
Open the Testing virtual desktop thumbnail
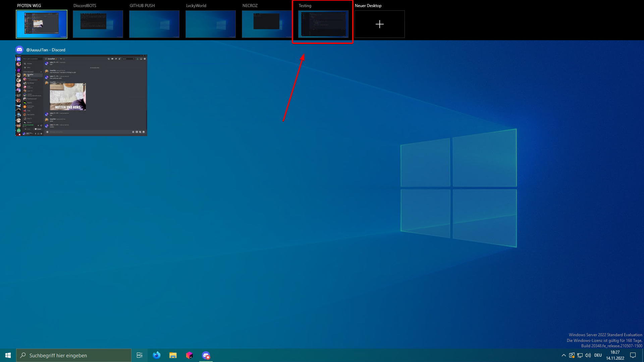tap(323, 24)
